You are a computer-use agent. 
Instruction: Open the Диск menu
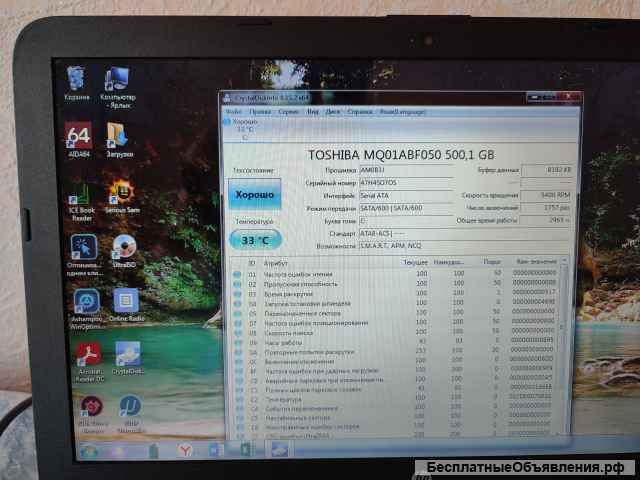[x=333, y=112]
